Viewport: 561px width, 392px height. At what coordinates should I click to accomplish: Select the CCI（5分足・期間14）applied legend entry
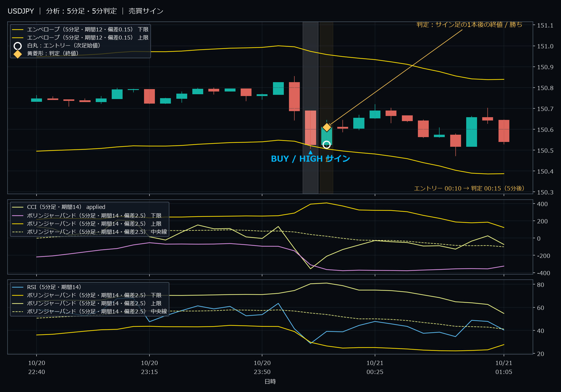click(x=59, y=207)
